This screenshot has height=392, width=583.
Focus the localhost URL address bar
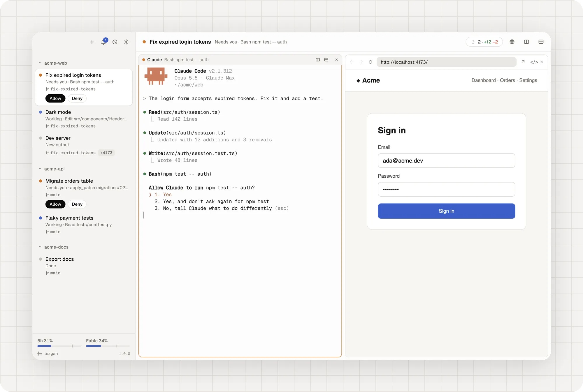pyautogui.click(x=446, y=62)
